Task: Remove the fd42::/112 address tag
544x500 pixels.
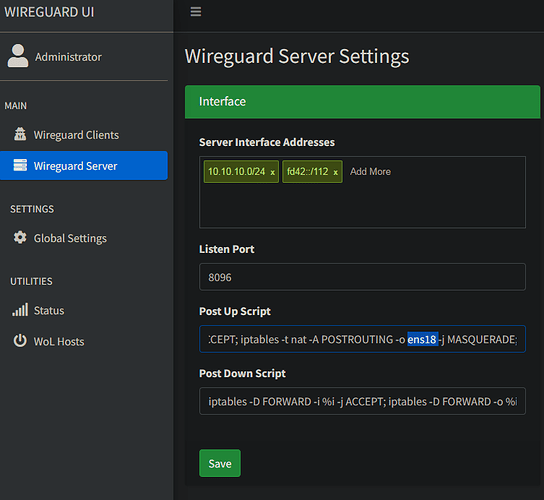Action: coord(335,172)
